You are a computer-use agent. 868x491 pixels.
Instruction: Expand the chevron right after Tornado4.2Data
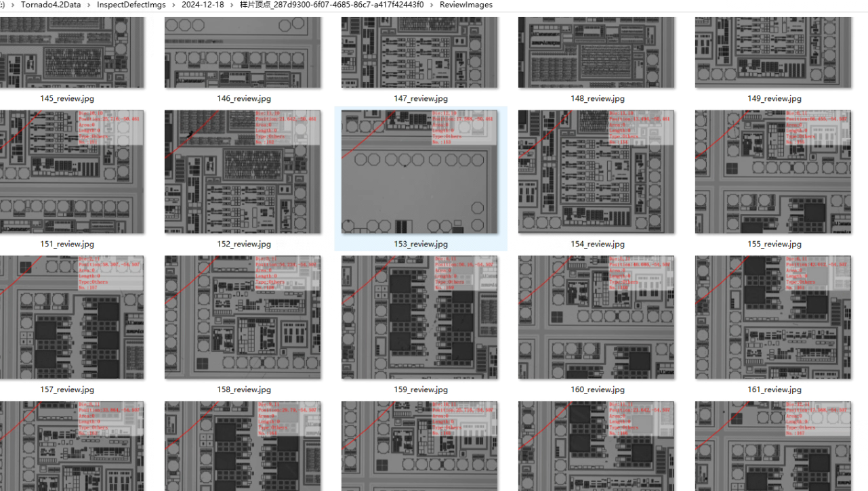pyautogui.click(x=89, y=5)
